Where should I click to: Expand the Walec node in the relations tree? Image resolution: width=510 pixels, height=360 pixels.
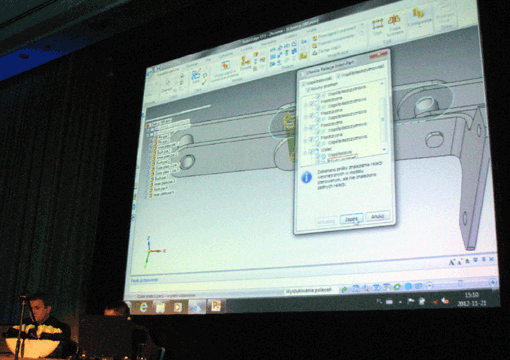(x=305, y=153)
